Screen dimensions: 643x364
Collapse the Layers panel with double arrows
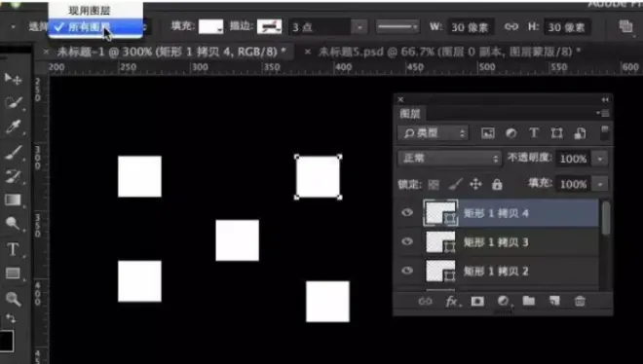[x=605, y=99]
